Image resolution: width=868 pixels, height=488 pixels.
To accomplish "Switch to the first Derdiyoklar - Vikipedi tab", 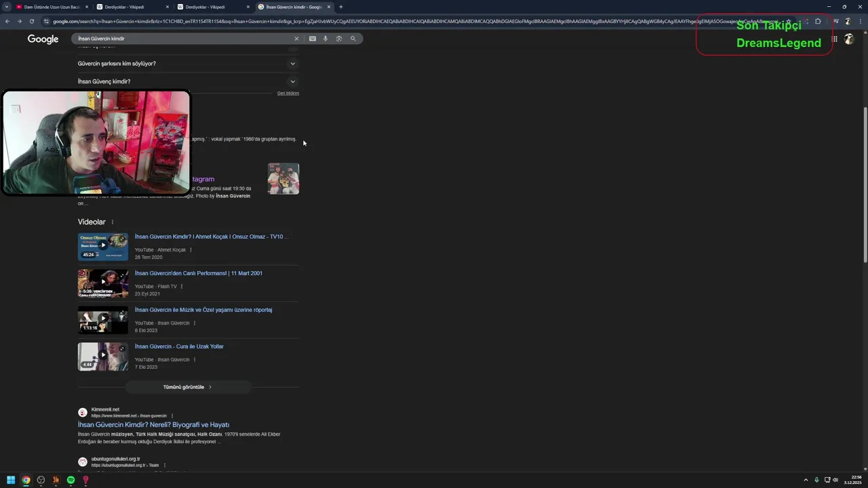I will click(132, 7).
